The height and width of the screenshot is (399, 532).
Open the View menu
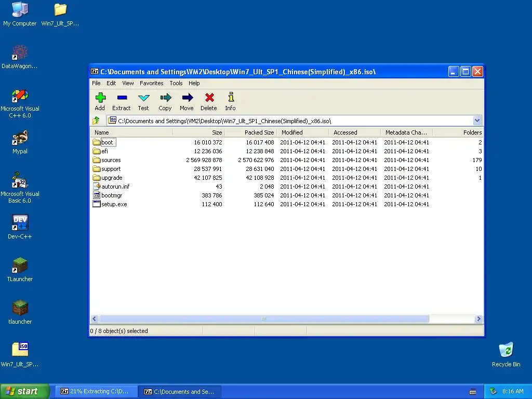point(128,83)
